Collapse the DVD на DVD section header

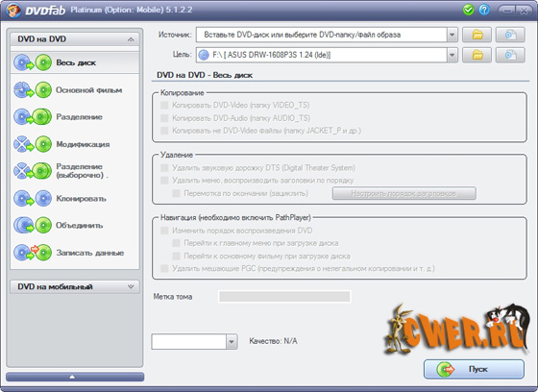click(75, 39)
